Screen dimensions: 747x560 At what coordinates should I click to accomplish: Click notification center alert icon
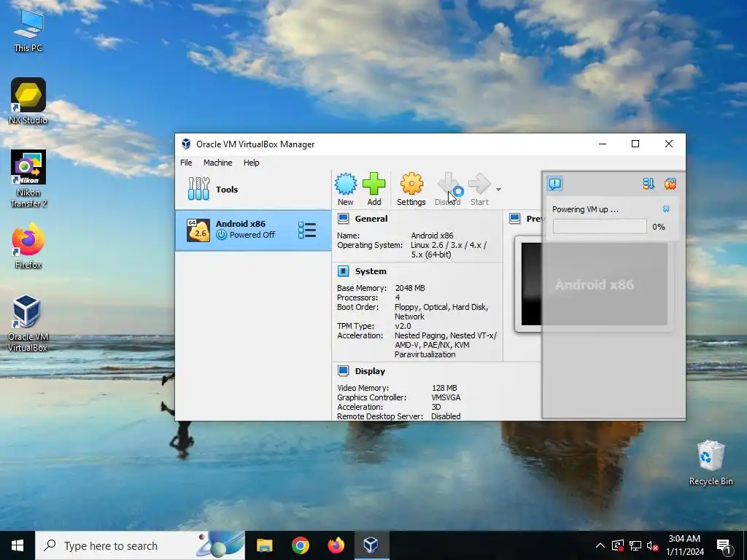(x=555, y=183)
